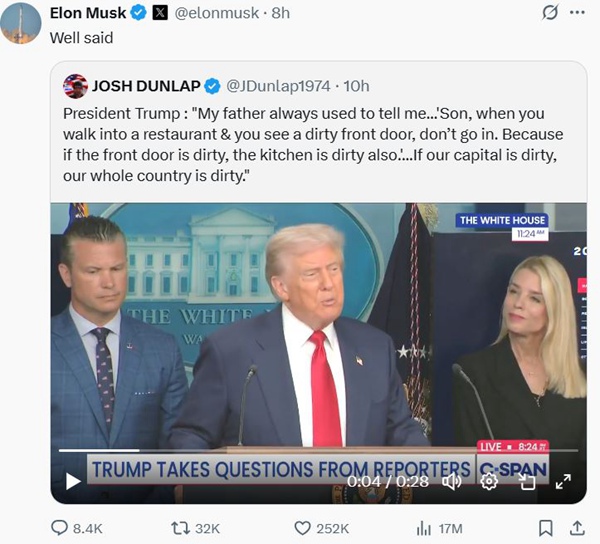
Task: Toggle picture-in-picture for the video
Action: point(526,481)
